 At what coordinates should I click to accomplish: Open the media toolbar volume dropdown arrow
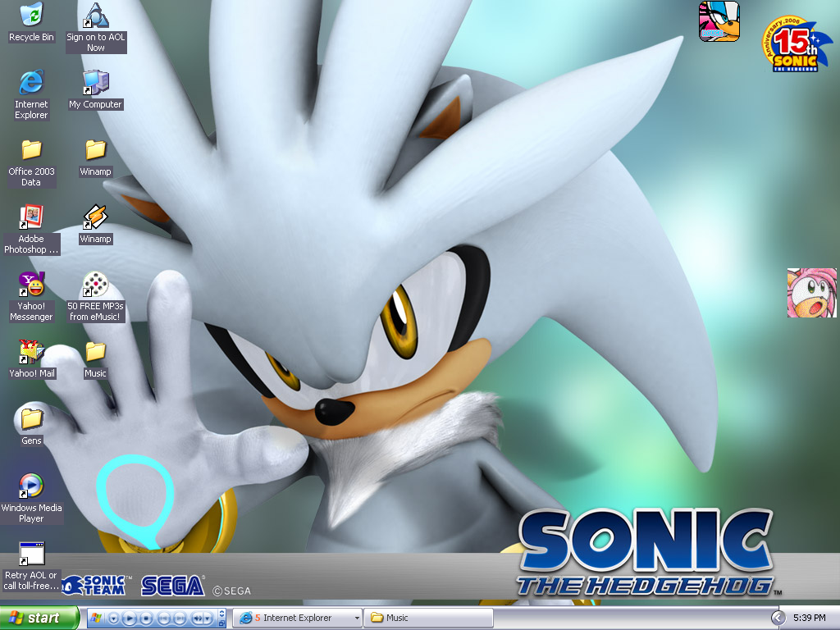(x=208, y=619)
